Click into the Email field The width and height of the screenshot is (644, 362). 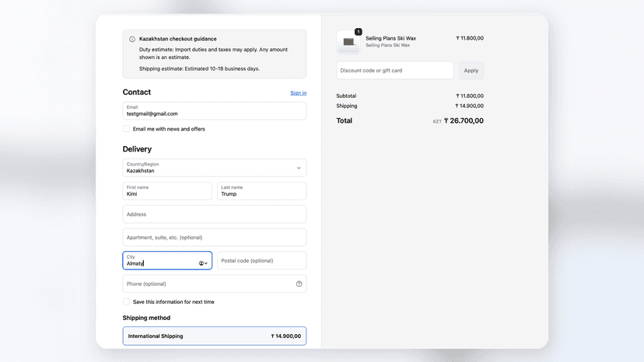[215, 111]
